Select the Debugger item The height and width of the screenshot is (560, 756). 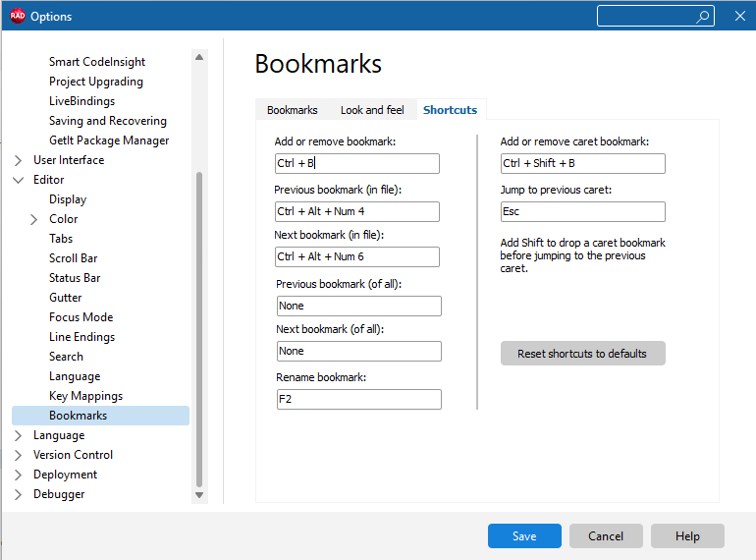point(59,494)
